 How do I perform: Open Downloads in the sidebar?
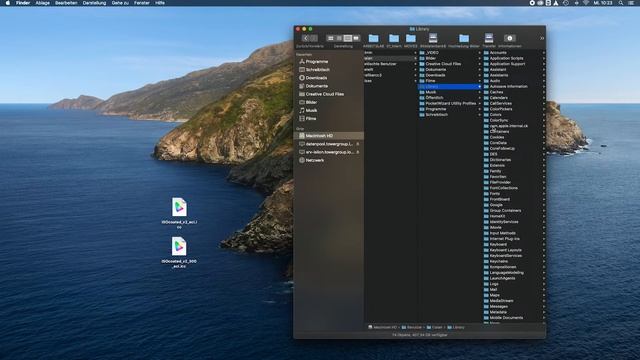[313, 78]
